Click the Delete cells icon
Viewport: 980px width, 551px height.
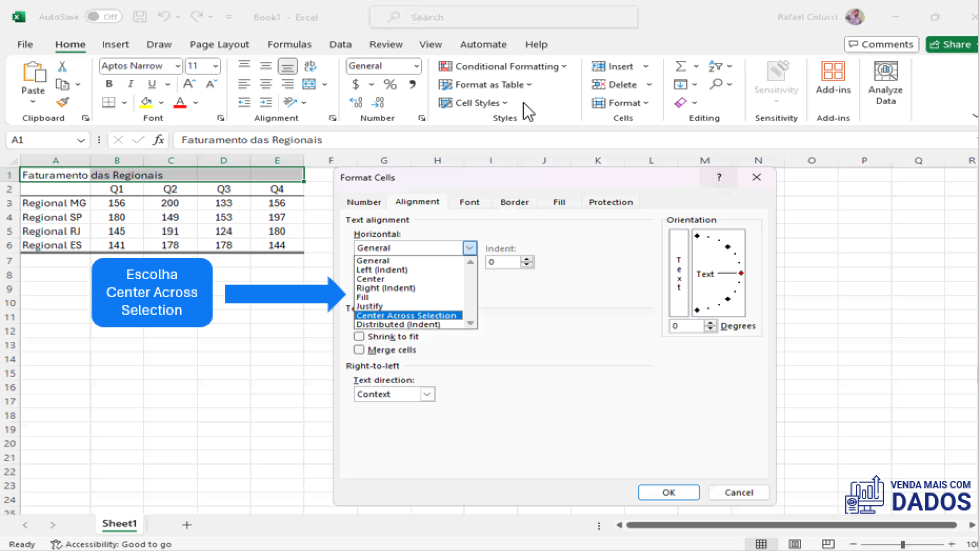click(598, 85)
